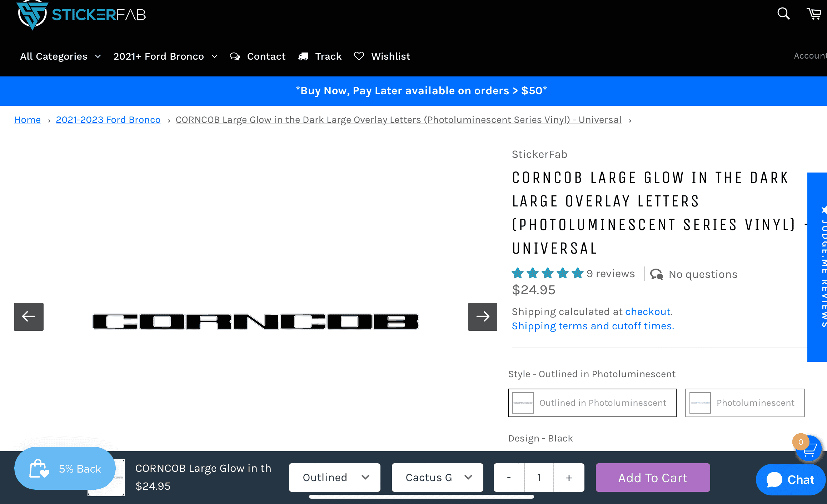The height and width of the screenshot is (504, 827).
Task: Click CORNCOB product breadcrumb link
Action: point(399,120)
